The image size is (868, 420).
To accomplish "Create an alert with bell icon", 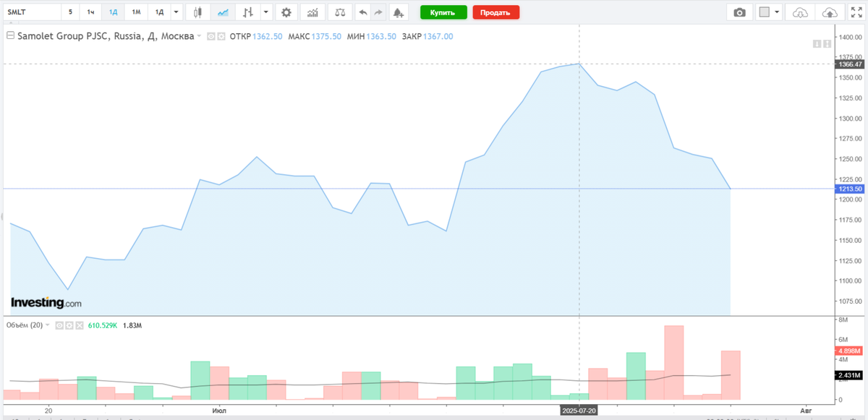I will pyautogui.click(x=399, y=12).
